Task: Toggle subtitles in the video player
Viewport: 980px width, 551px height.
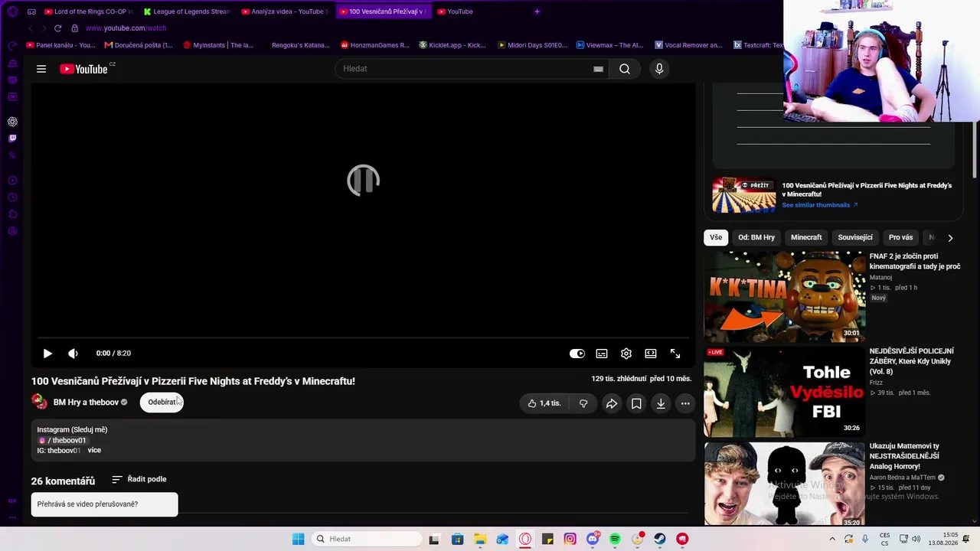Action: (602, 354)
